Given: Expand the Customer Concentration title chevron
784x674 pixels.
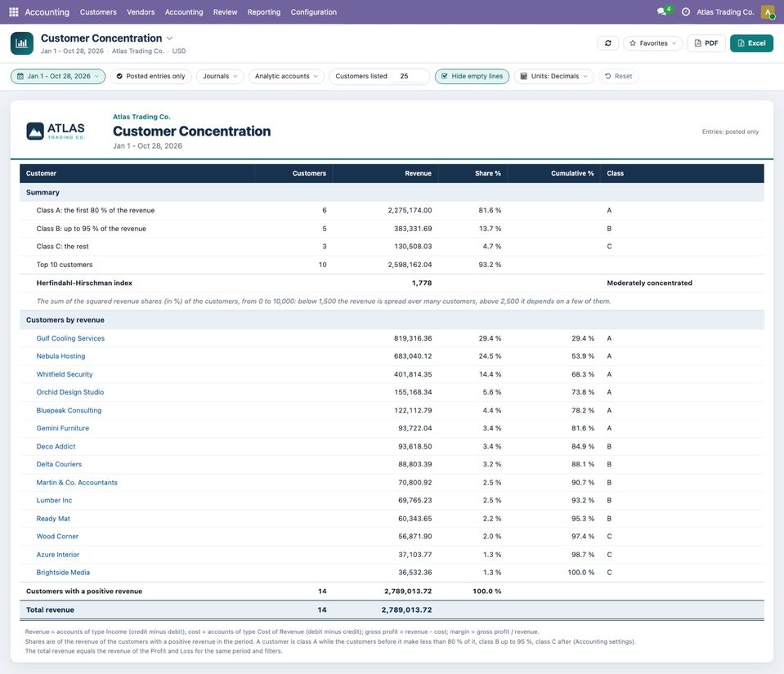Looking at the screenshot, I should pyautogui.click(x=169, y=38).
